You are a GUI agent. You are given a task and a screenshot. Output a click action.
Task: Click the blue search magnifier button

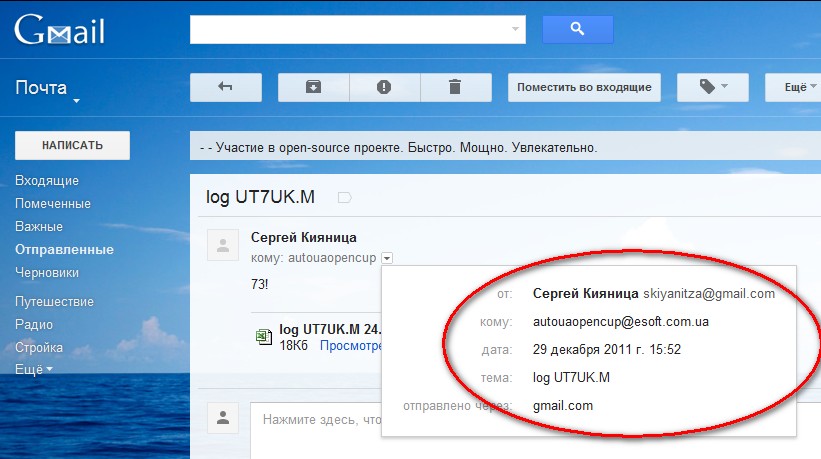click(x=577, y=30)
